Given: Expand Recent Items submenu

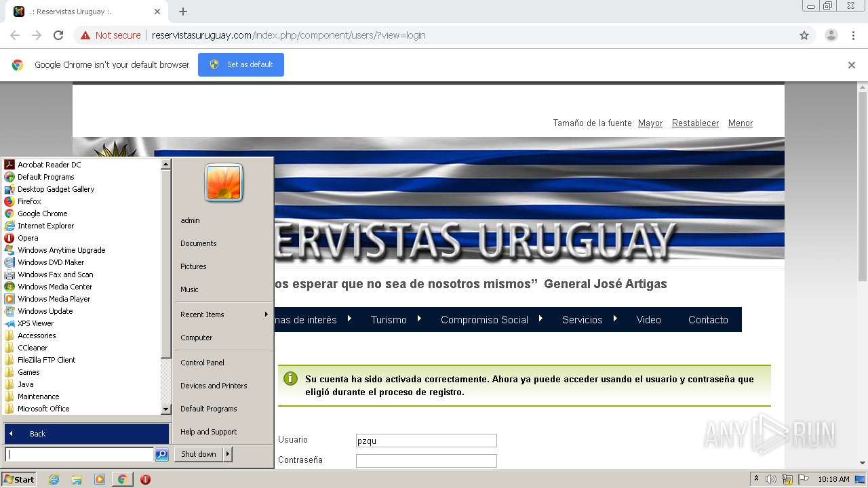Looking at the screenshot, I should click(x=224, y=314).
